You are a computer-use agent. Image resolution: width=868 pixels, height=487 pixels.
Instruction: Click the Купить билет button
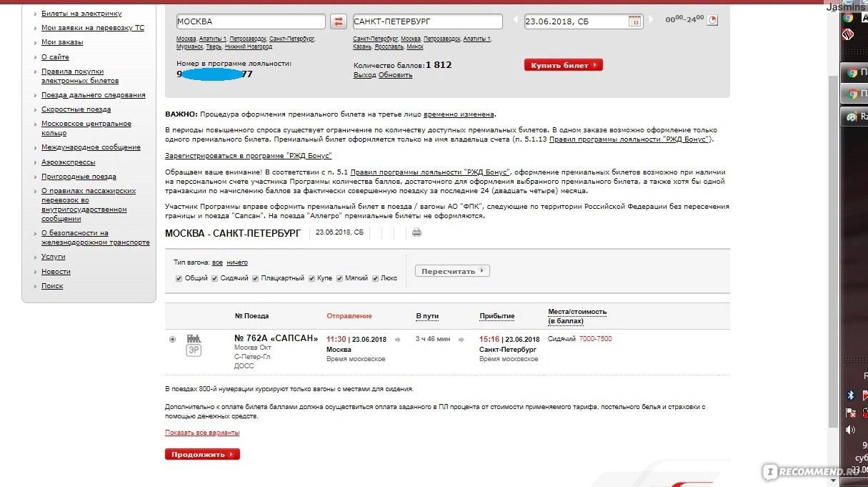tap(564, 65)
